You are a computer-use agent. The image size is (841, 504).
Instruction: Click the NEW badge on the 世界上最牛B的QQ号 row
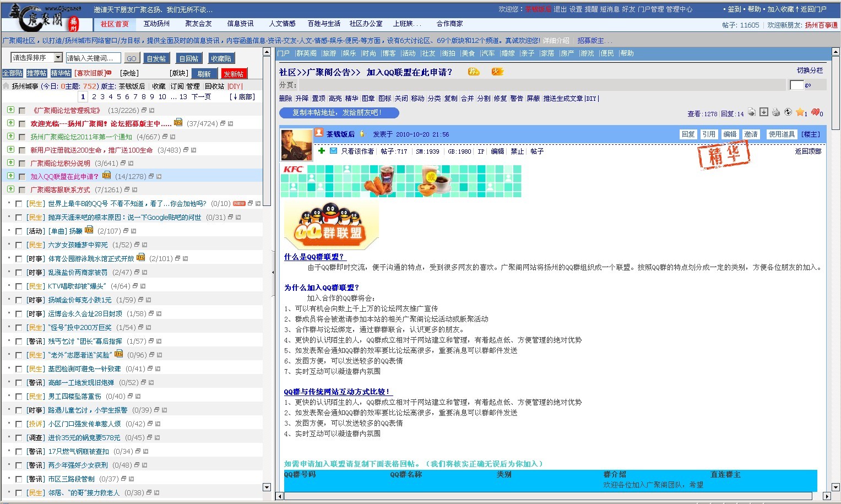(239, 204)
